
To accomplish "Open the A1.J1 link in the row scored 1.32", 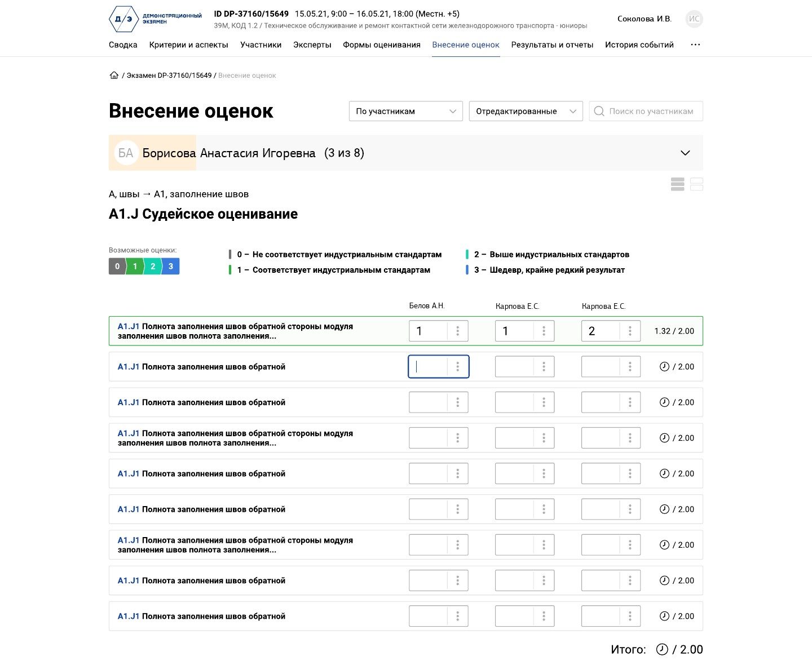I will tap(129, 326).
